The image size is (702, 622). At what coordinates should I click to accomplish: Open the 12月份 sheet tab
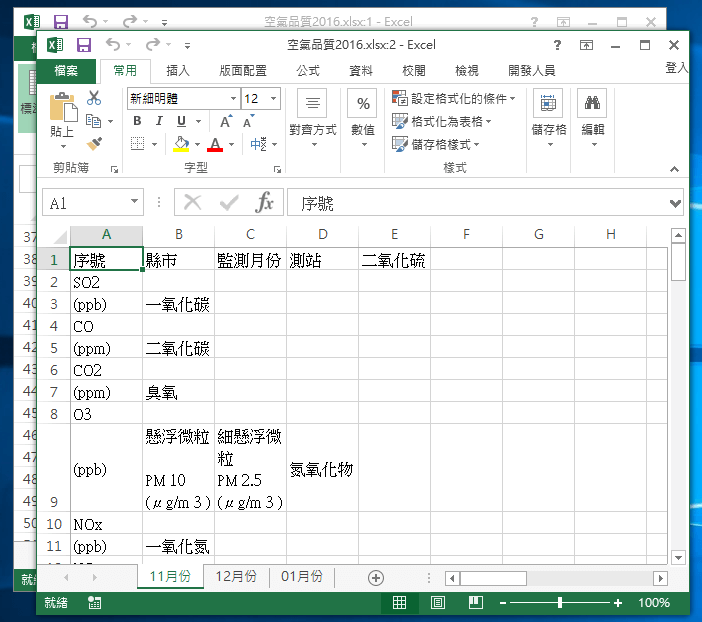(x=236, y=576)
